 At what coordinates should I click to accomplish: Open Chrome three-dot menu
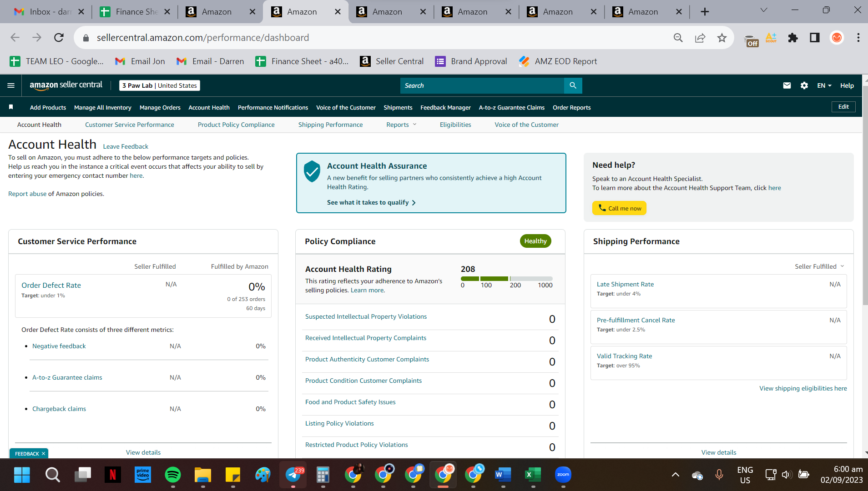[x=858, y=38]
